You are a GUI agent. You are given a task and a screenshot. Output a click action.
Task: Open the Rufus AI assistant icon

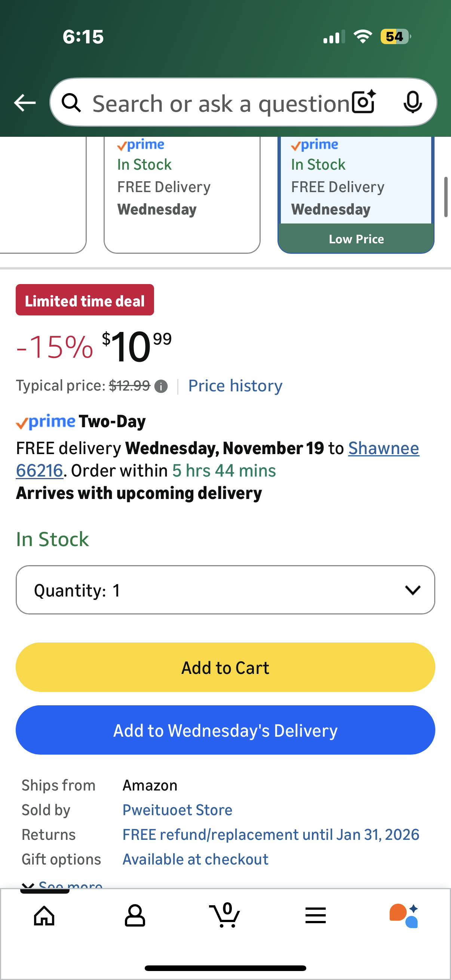tap(404, 915)
